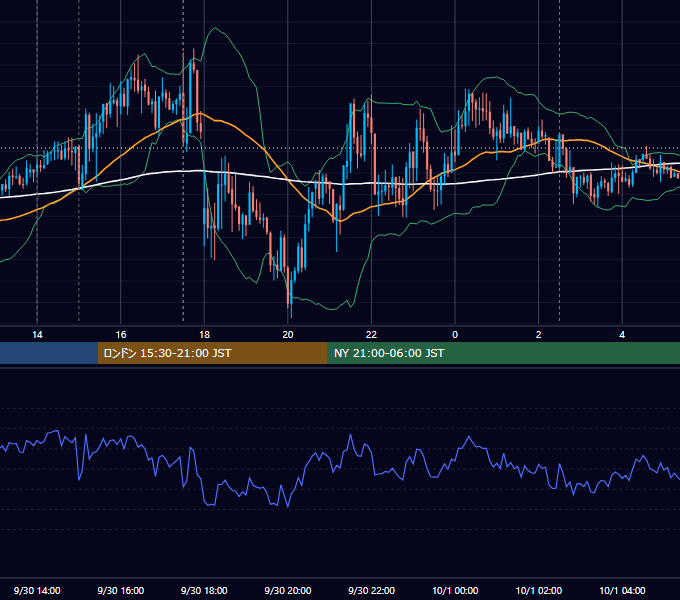Click the 16 hour axis label
The height and width of the screenshot is (600, 680).
[121, 335]
